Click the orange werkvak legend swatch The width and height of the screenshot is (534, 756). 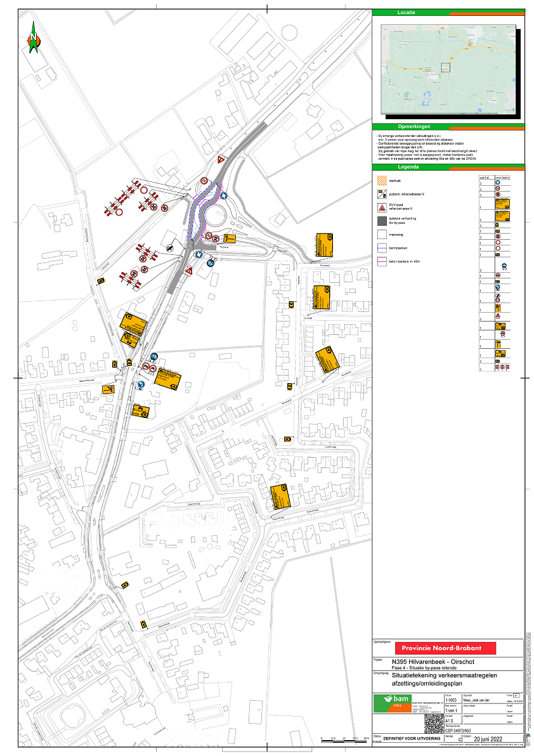(x=381, y=179)
